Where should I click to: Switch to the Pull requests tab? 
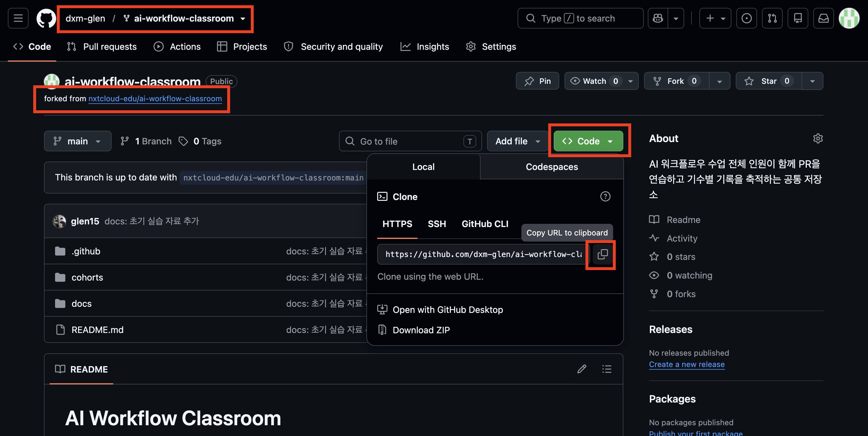click(102, 47)
